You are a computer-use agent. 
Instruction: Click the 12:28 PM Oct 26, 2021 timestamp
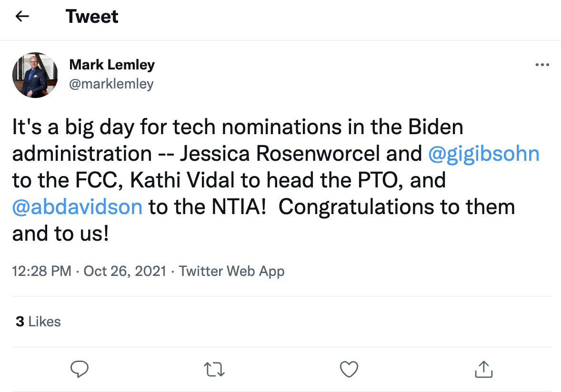89,271
